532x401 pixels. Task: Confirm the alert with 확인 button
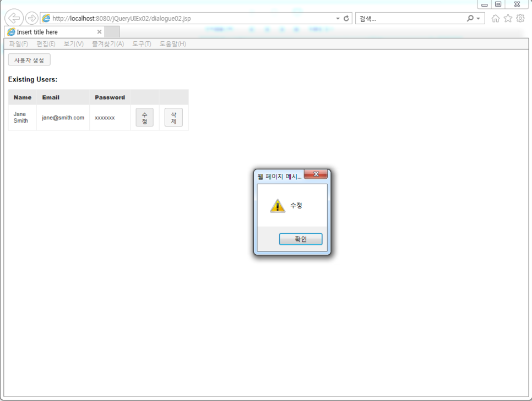tap(301, 239)
